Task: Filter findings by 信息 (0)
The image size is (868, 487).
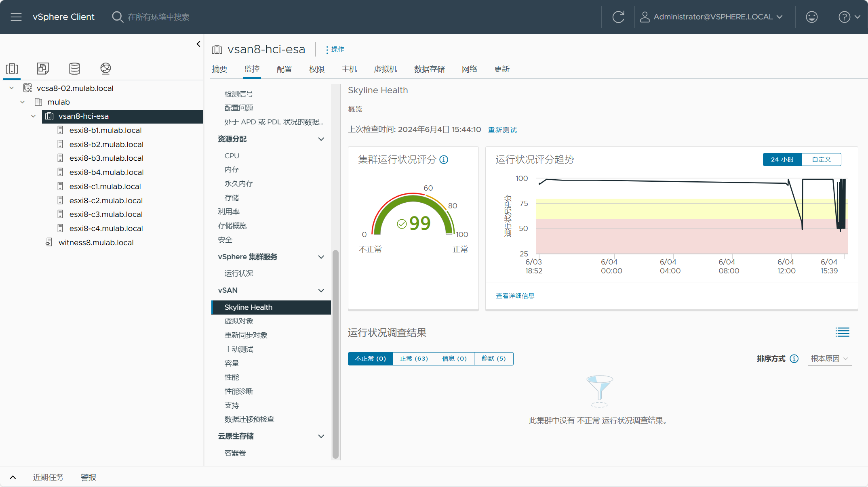Action: point(454,359)
